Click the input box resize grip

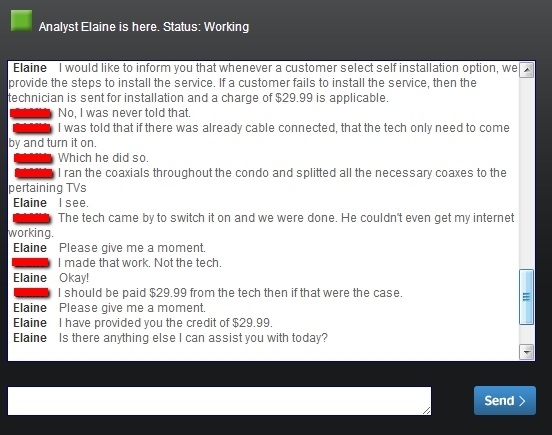426,410
